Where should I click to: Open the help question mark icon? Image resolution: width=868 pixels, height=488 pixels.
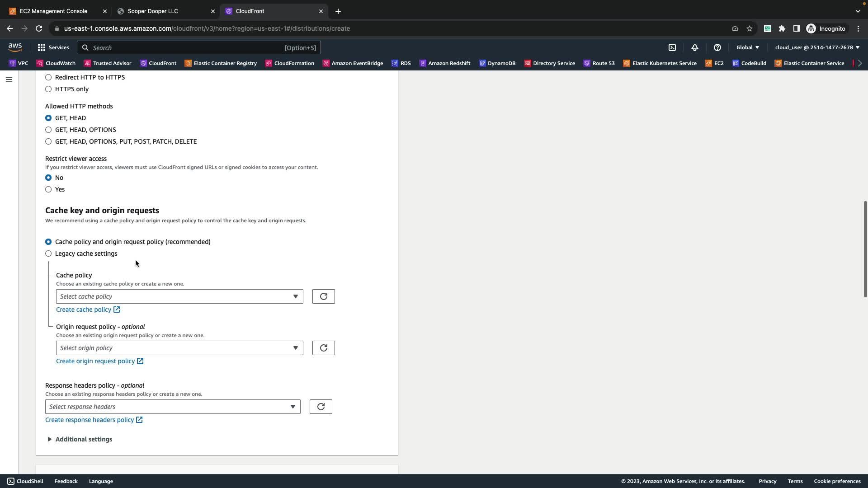(x=717, y=47)
